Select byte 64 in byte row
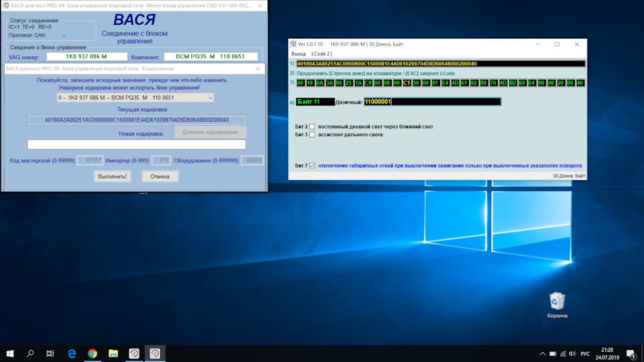Image resolution: width=644 pixels, height=362 pixels. click(x=532, y=83)
